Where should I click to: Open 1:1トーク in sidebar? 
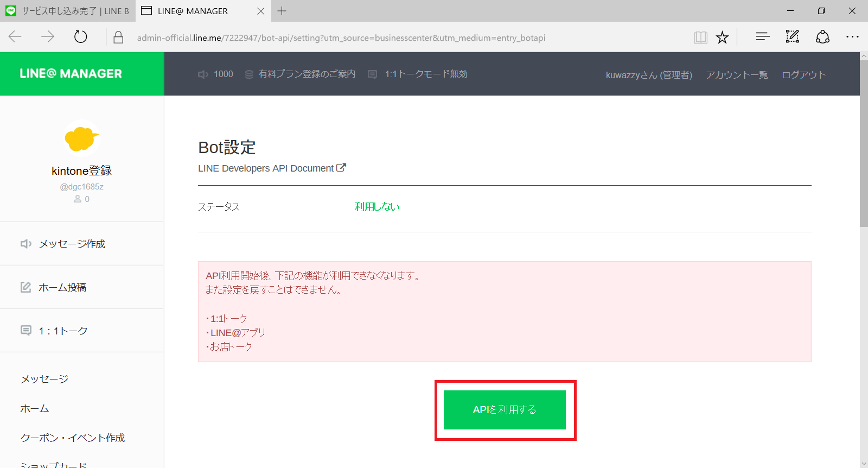82,331
